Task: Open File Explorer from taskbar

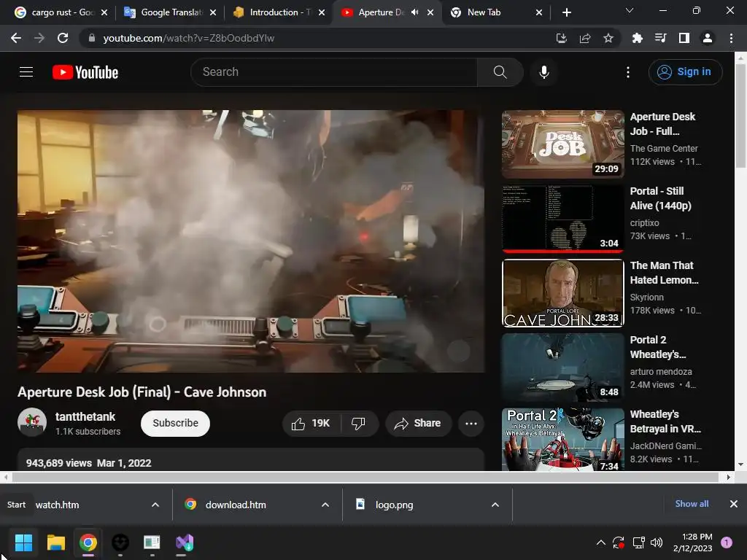Action: [55, 542]
